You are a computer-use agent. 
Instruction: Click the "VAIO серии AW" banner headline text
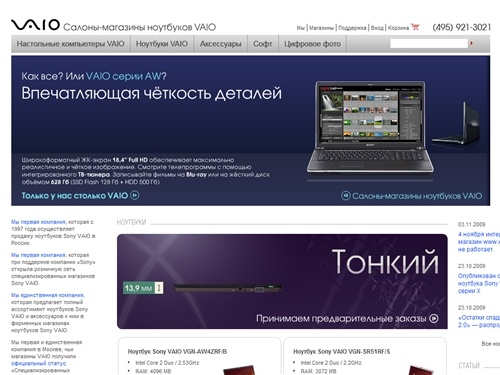point(124,76)
